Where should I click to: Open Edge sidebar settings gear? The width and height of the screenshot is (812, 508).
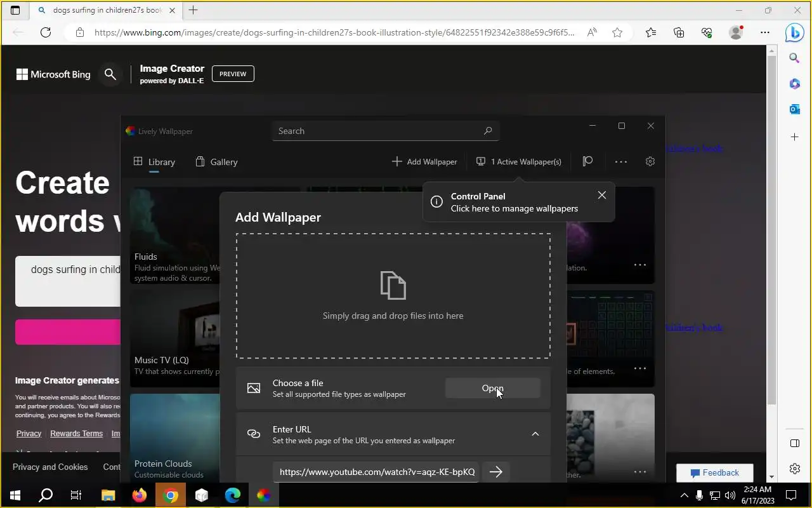tap(794, 469)
